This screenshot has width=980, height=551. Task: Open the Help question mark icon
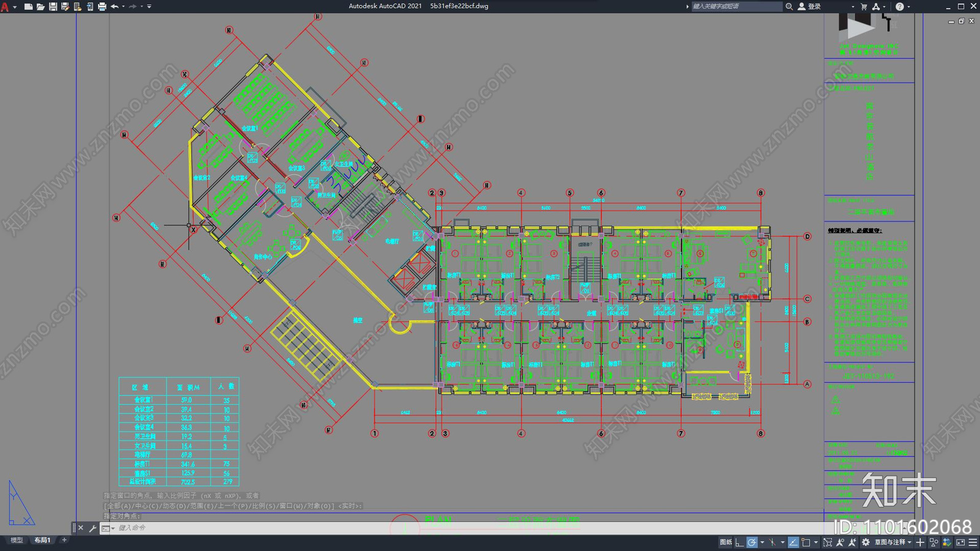(x=899, y=6)
